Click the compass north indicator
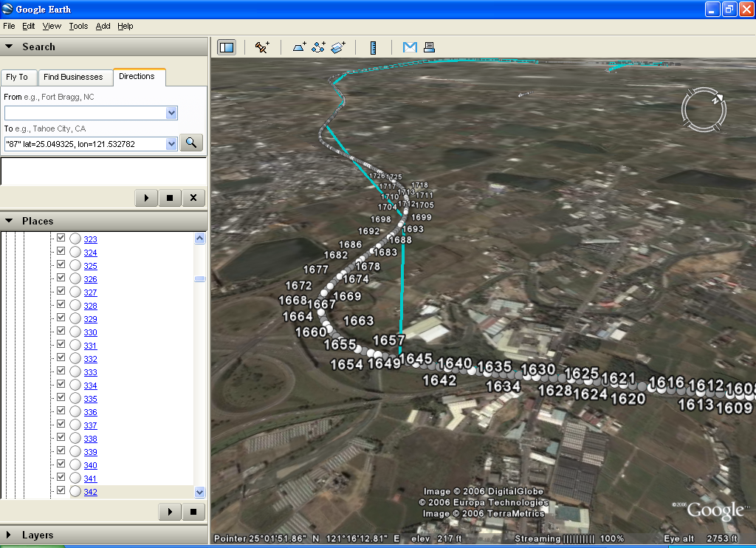 [718, 100]
